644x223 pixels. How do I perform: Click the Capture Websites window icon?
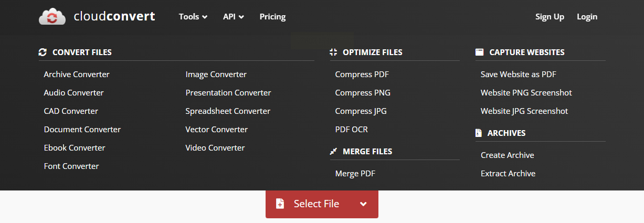[479, 52]
